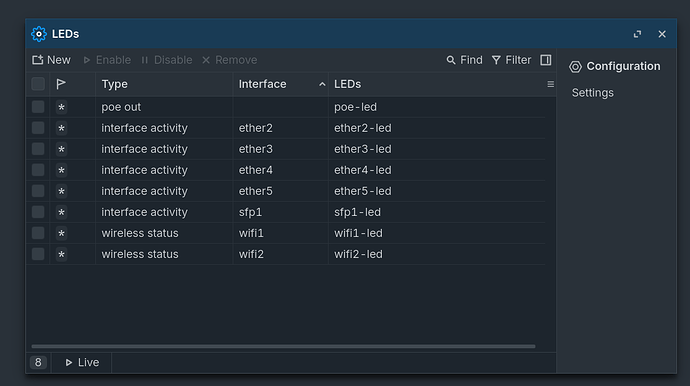Click the asterisk flag on sfp1 row
This screenshot has height=386, width=690.
pos(62,212)
